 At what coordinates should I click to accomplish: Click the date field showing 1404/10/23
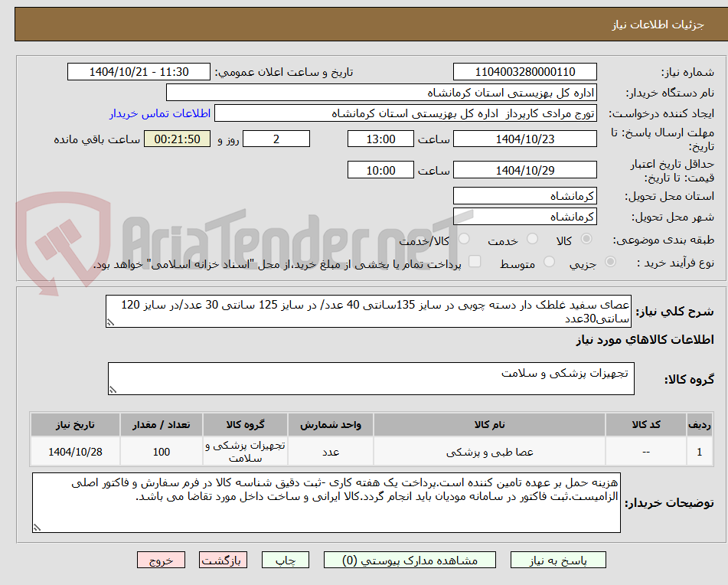526,139
